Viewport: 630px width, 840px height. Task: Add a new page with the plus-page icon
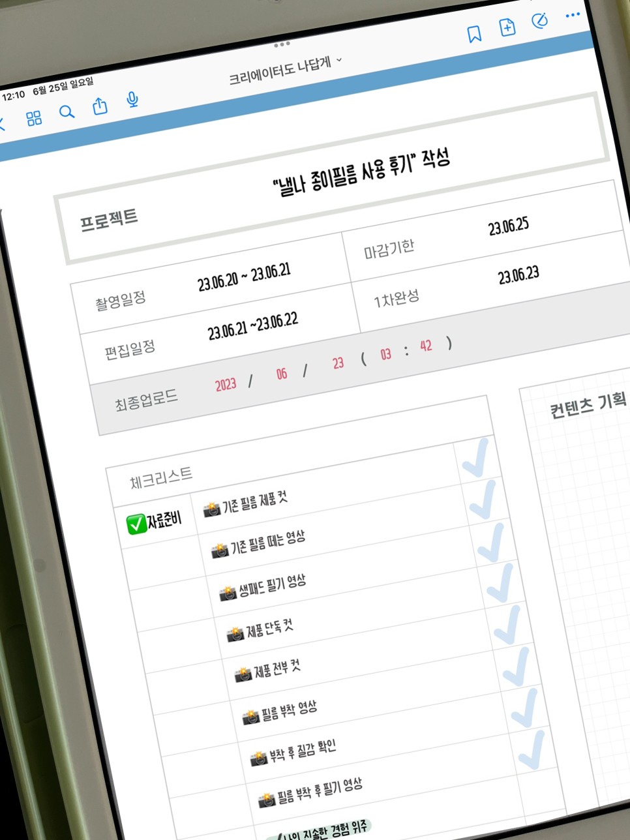[x=507, y=27]
